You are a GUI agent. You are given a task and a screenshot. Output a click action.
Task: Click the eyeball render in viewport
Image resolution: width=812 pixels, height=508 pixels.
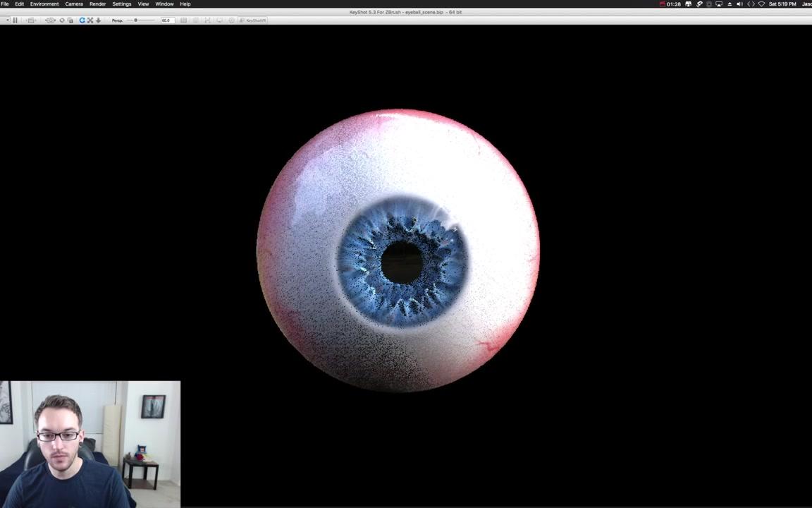398,250
